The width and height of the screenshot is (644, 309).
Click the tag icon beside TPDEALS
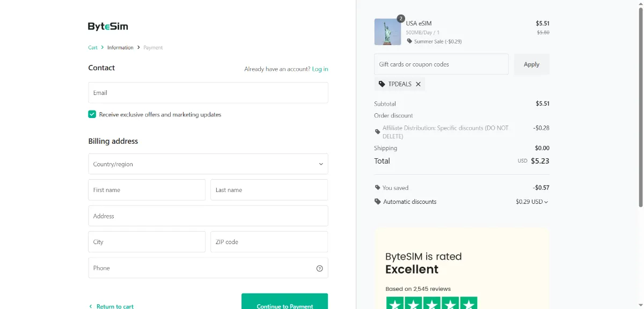pos(382,84)
